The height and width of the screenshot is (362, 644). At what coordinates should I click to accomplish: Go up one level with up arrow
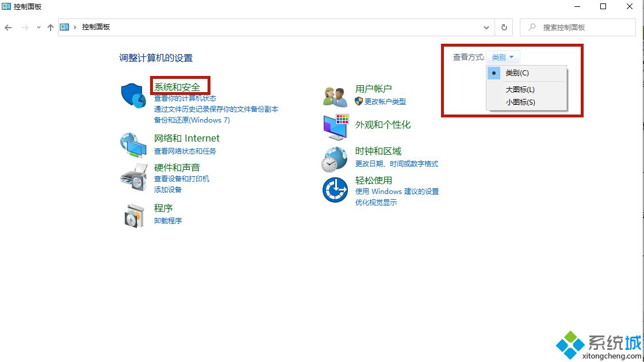[51, 27]
